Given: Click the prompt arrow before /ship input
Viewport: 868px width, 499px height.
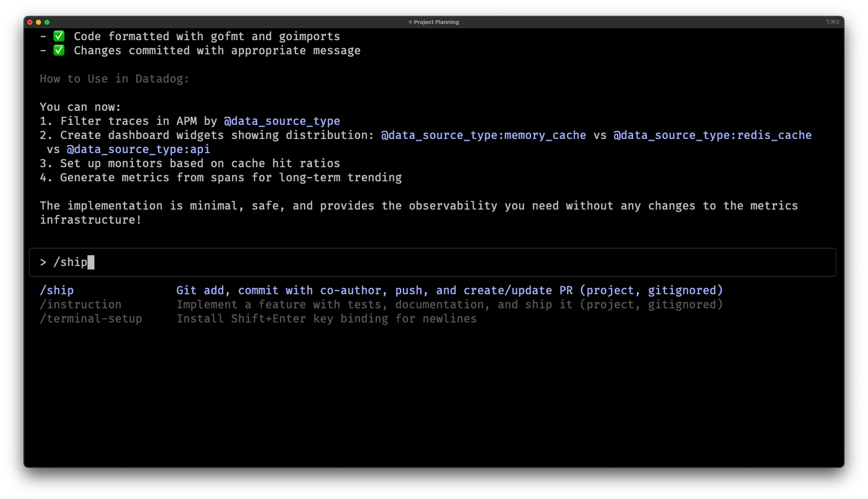Looking at the screenshot, I should [x=43, y=262].
